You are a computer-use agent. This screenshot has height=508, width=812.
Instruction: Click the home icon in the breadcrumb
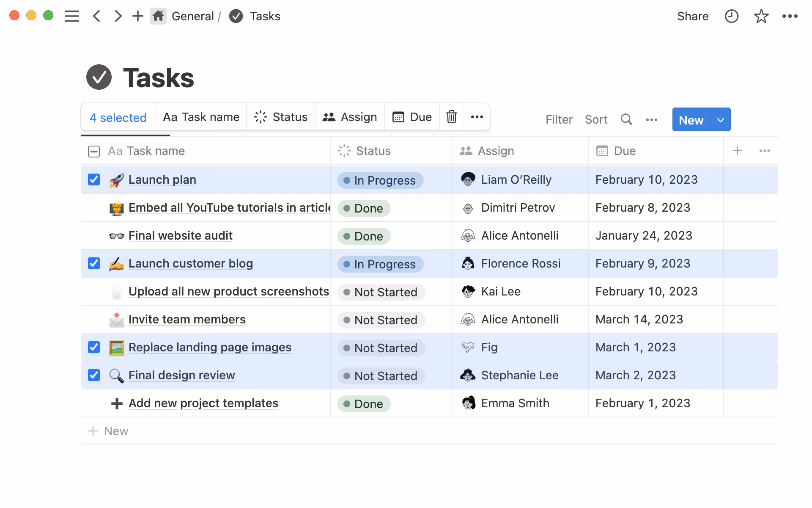click(158, 16)
